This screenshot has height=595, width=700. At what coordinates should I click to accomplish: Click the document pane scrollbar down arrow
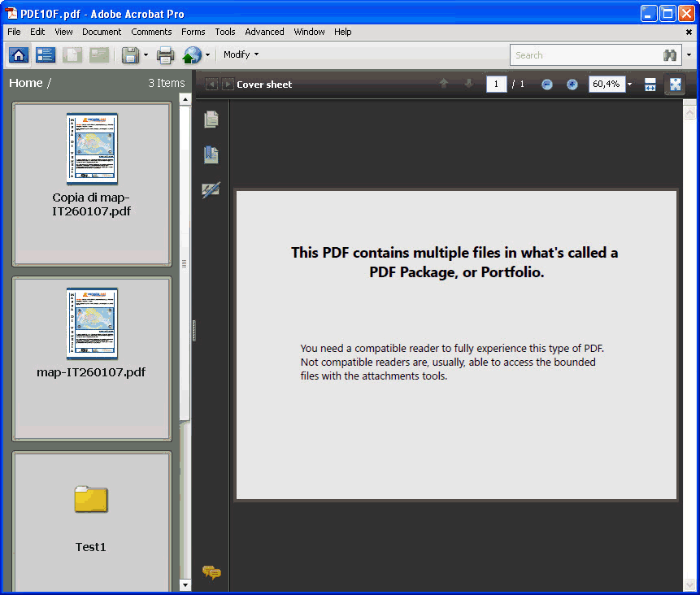[x=689, y=584]
